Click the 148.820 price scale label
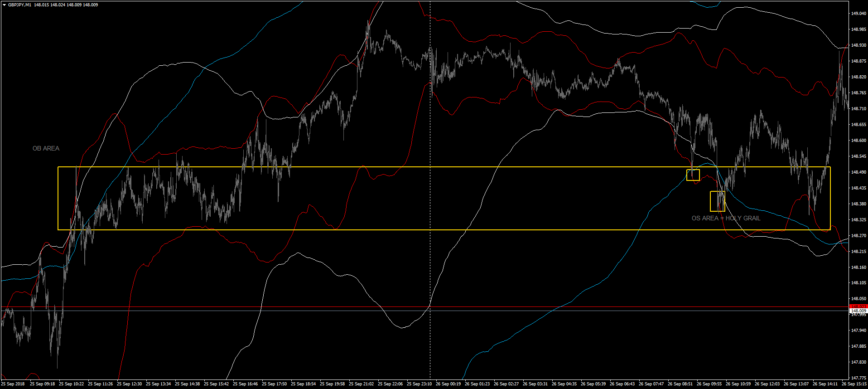The width and height of the screenshot is (868, 389). click(858, 77)
